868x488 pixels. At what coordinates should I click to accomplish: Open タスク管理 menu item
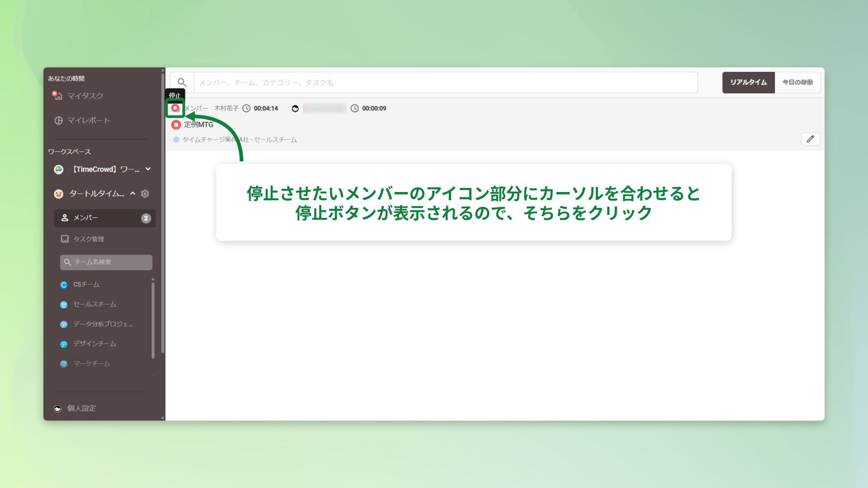[89, 239]
